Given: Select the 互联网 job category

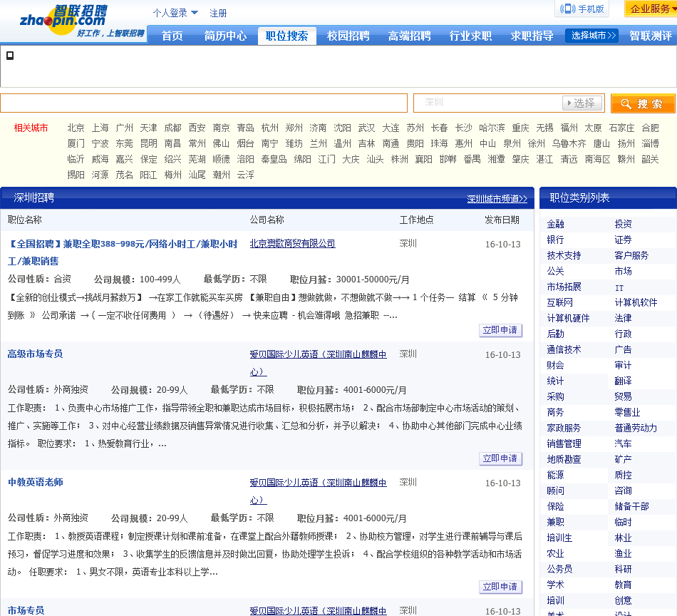Looking at the screenshot, I should tap(559, 302).
